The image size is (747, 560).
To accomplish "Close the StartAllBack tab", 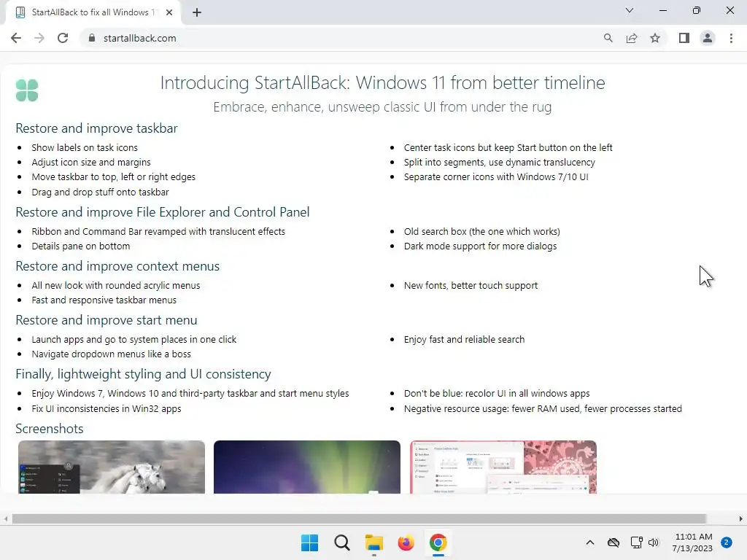I will click(169, 12).
